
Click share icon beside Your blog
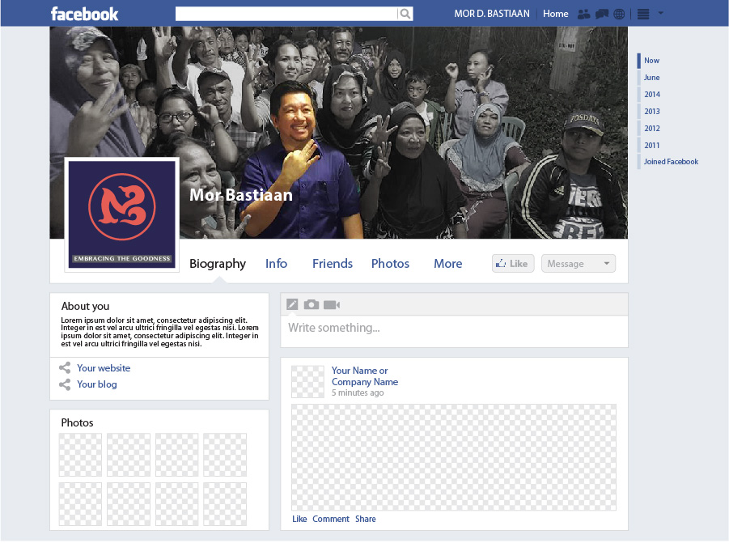65,384
